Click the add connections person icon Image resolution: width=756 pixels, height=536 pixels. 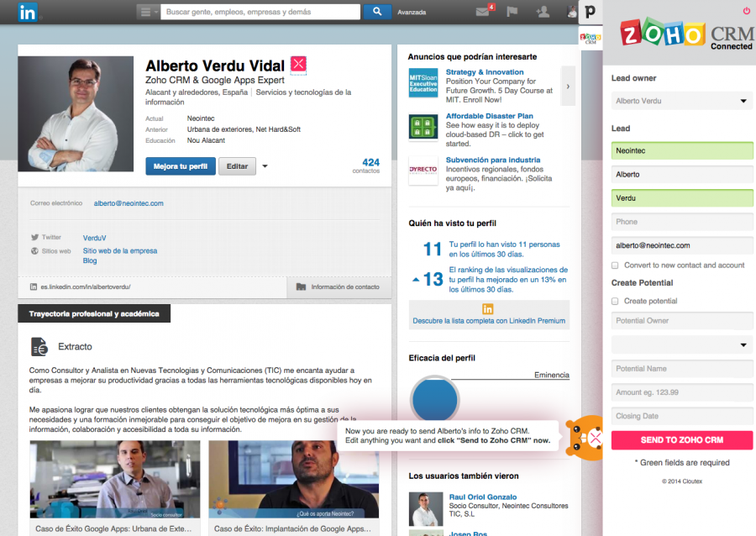543,12
